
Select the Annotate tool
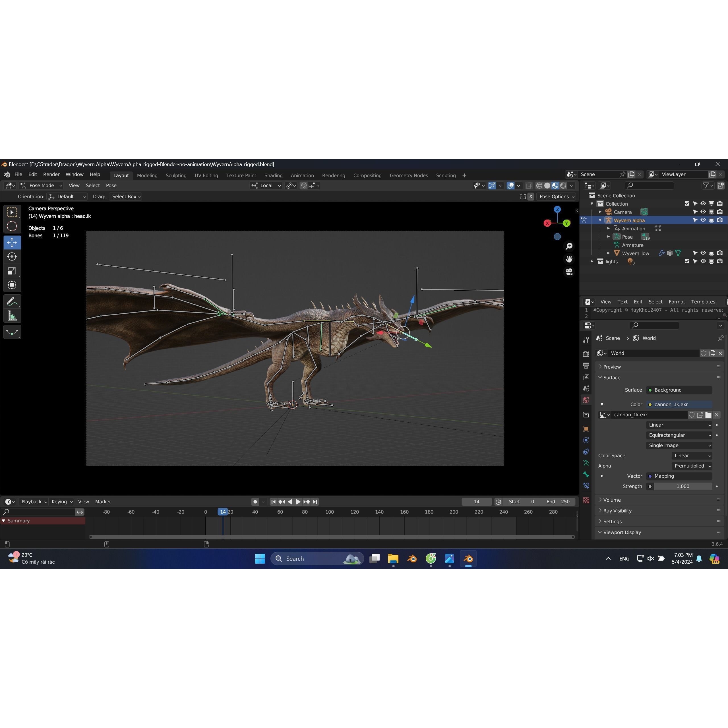[x=12, y=301]
